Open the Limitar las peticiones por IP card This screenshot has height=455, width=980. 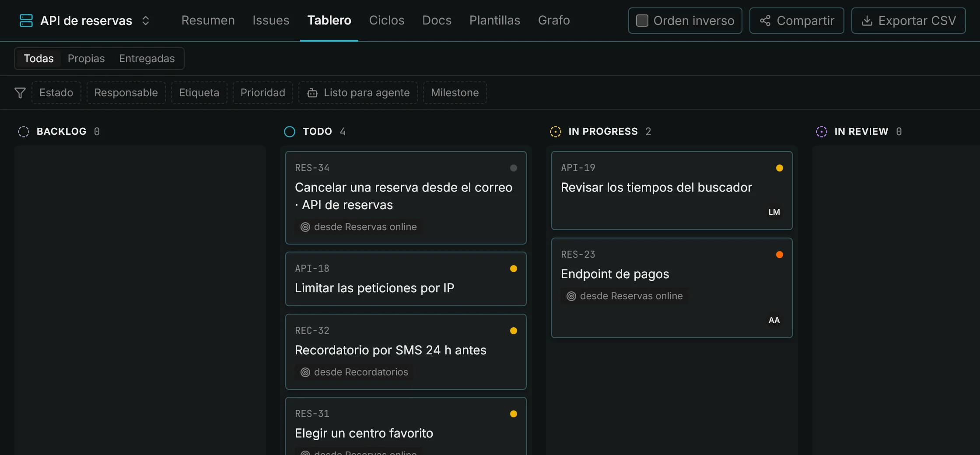click(406, 279)
